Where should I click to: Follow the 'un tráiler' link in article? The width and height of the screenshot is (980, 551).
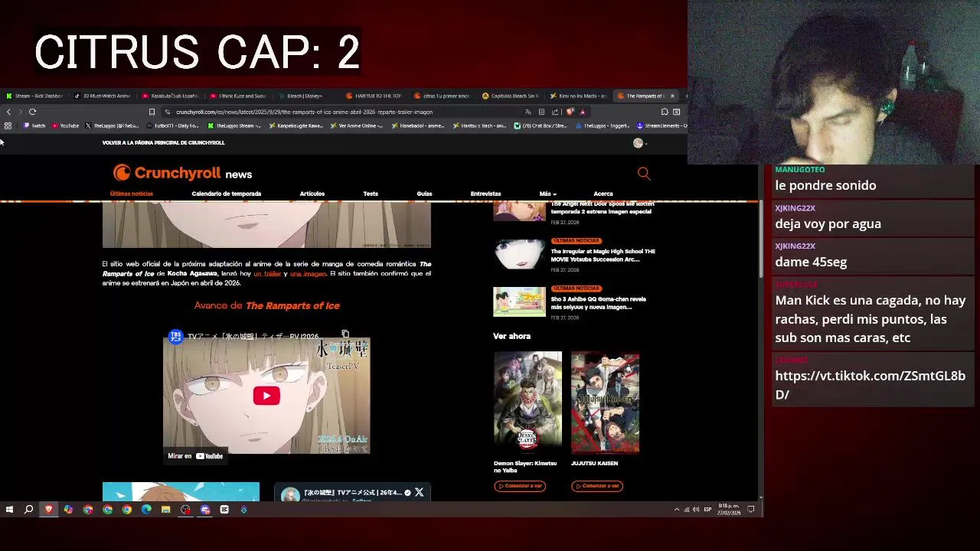(x=267, y=274)
